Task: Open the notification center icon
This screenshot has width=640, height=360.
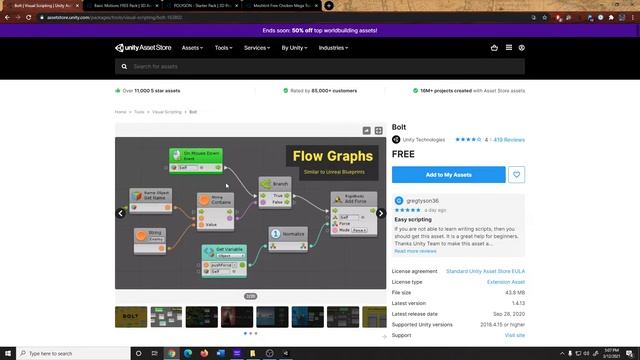Action: click(629, 353)
